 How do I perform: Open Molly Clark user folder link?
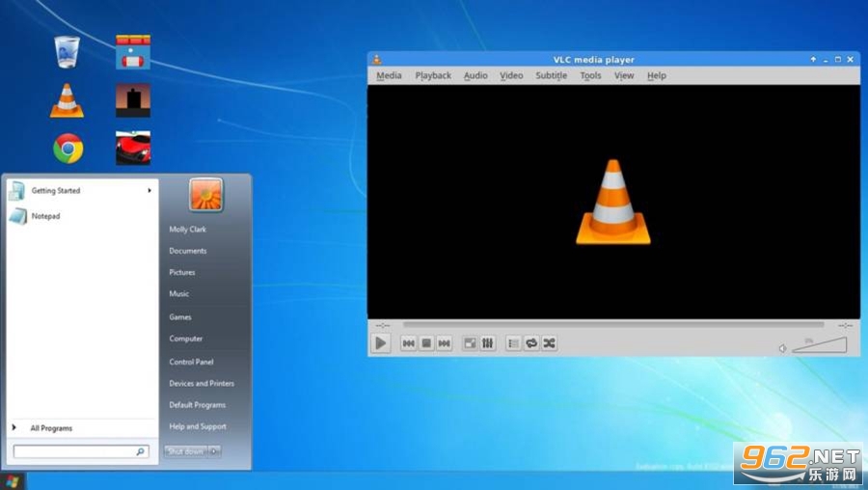click(188, 230)
